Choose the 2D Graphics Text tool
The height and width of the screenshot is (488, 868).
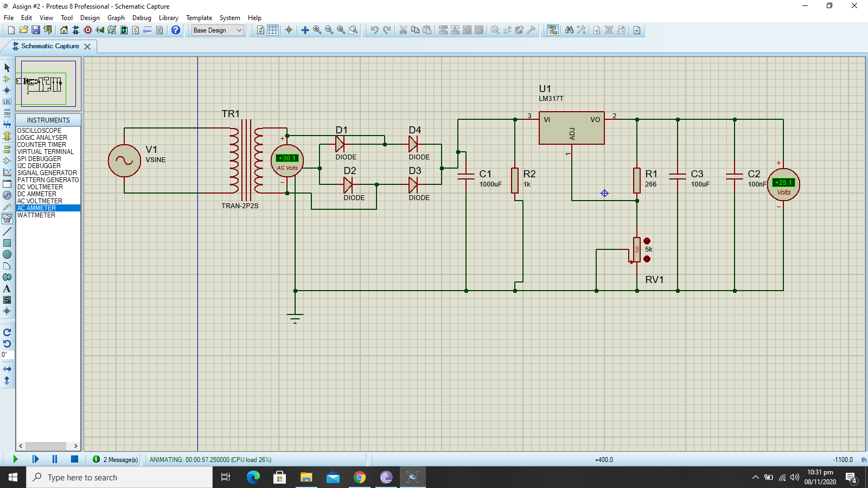[x=7, y=288]
